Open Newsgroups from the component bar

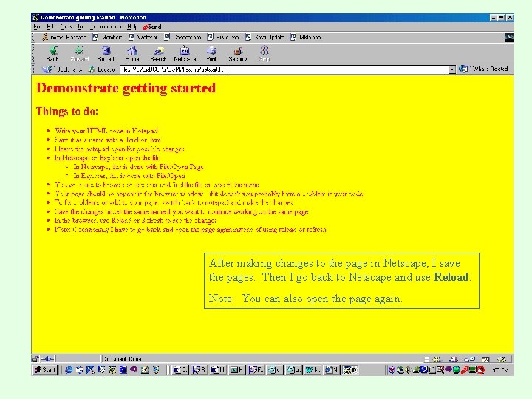coord(470,359)
